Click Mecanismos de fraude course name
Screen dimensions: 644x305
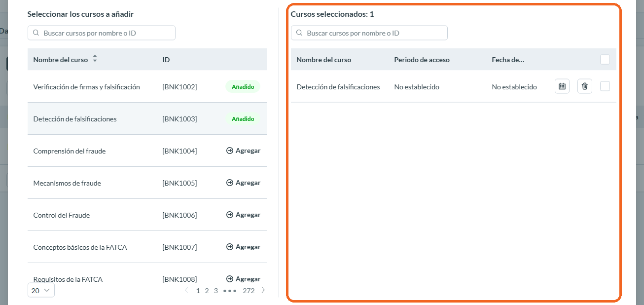point(67,183)
